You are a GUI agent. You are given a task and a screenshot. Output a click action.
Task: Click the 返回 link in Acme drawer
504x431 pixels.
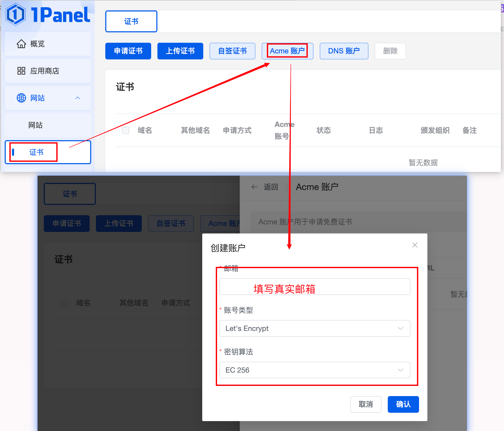coord(271,187)
